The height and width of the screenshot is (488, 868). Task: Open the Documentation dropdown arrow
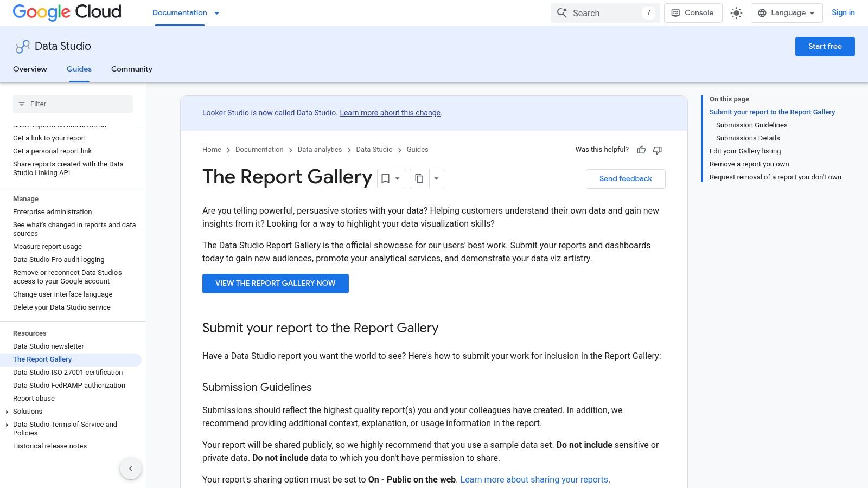click(217, 13)
